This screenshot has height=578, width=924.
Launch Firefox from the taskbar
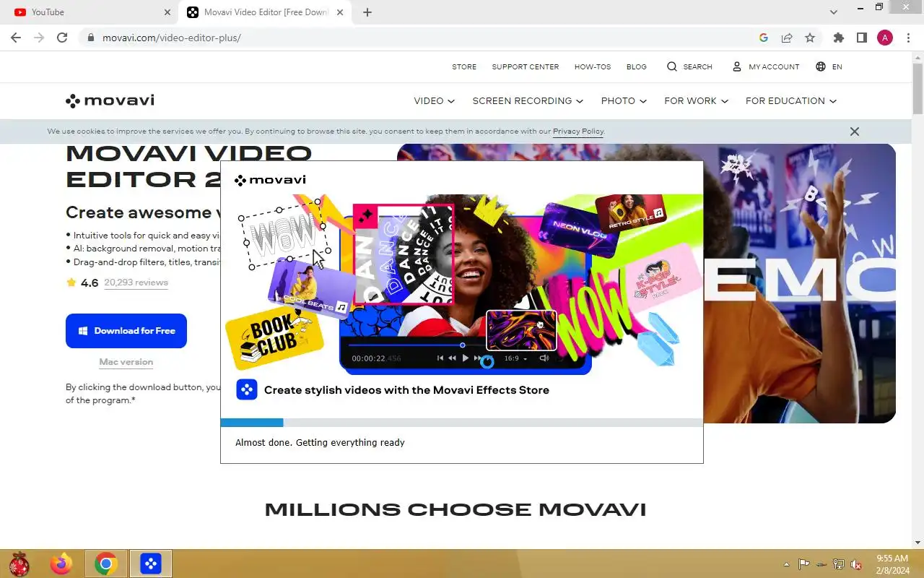point(61,564)
